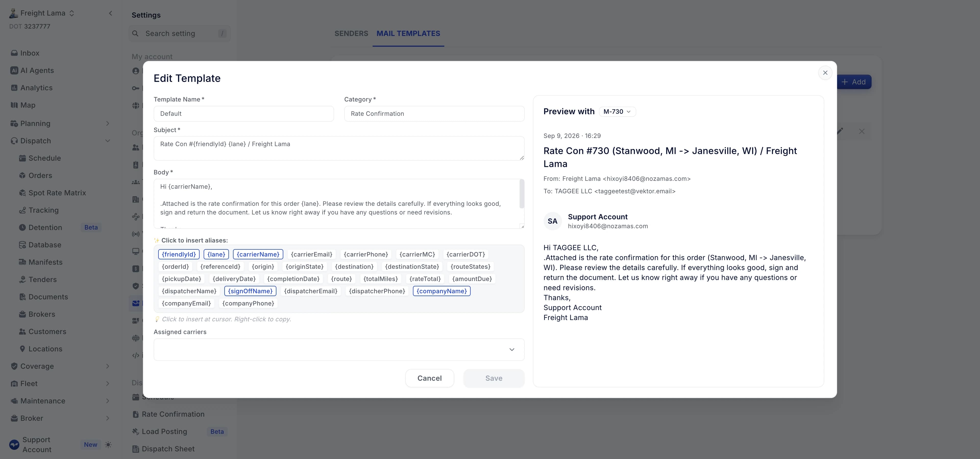Open the Locations pin icon
The height and width of the screenshot is (459, 980).
pos(22,349)
